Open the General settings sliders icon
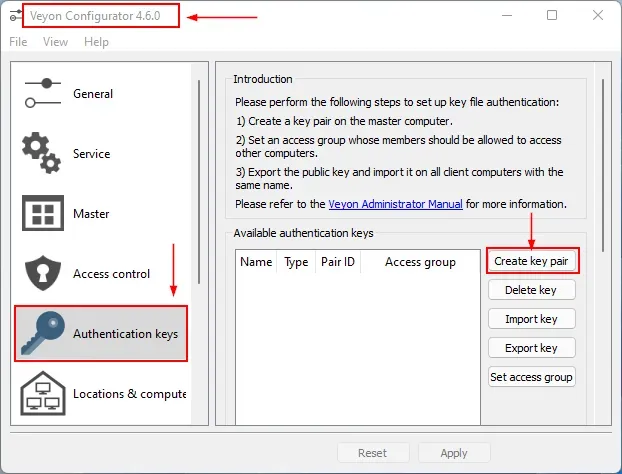Screen dimensions: 622x474 [43, 93]
